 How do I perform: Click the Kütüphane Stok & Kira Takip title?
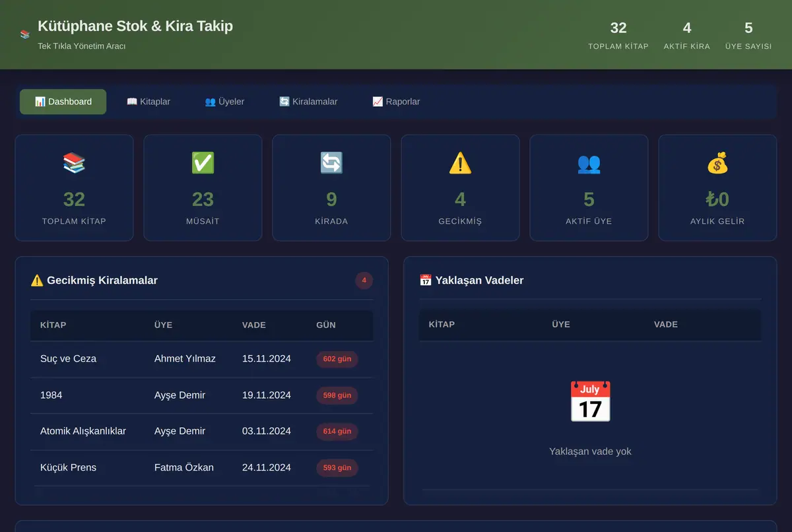pyautogui.click(x=135, y=26)
